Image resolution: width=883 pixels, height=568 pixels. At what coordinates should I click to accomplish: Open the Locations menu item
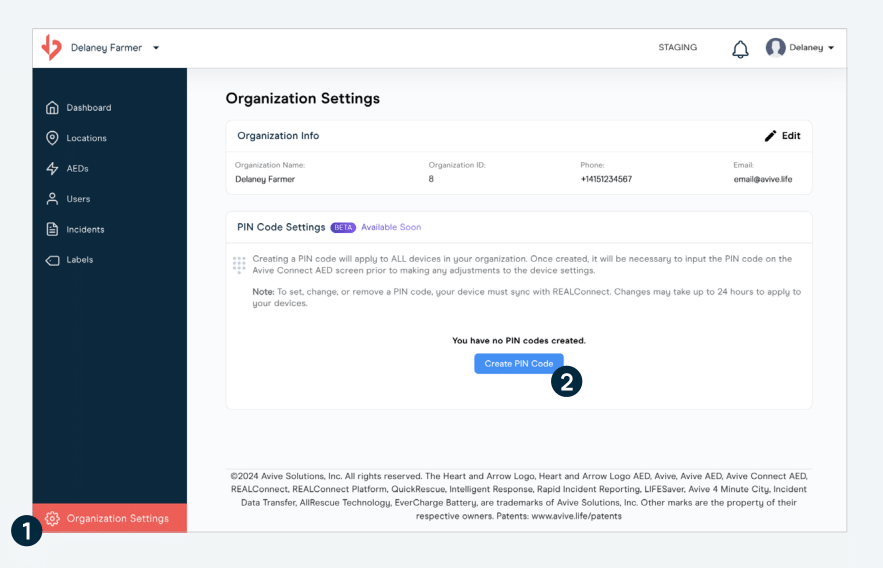pos(86,138)
